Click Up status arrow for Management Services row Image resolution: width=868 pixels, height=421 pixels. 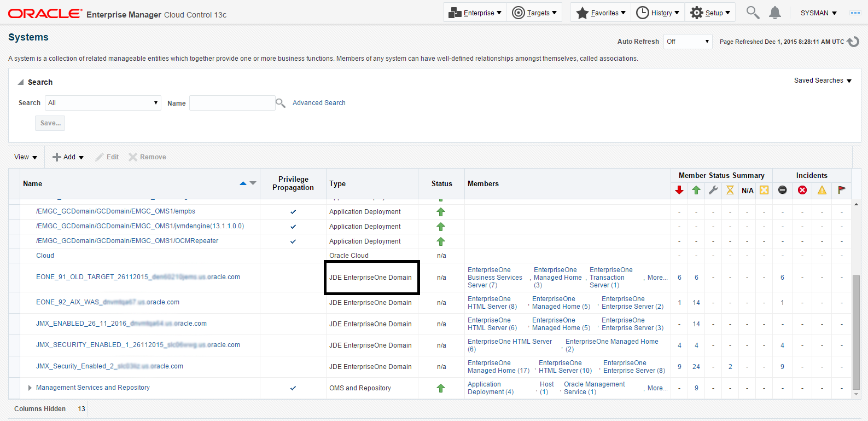(x=441, y=388)
